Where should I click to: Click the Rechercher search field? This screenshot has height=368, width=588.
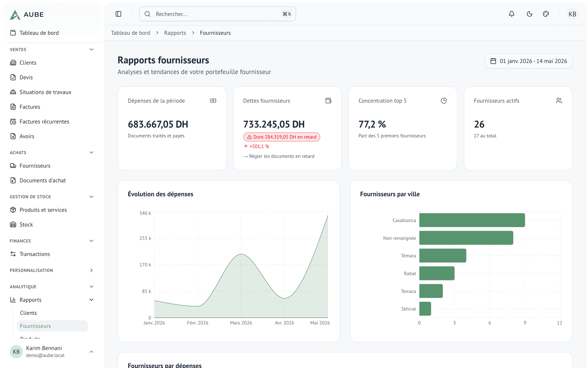tap(217, 14)
